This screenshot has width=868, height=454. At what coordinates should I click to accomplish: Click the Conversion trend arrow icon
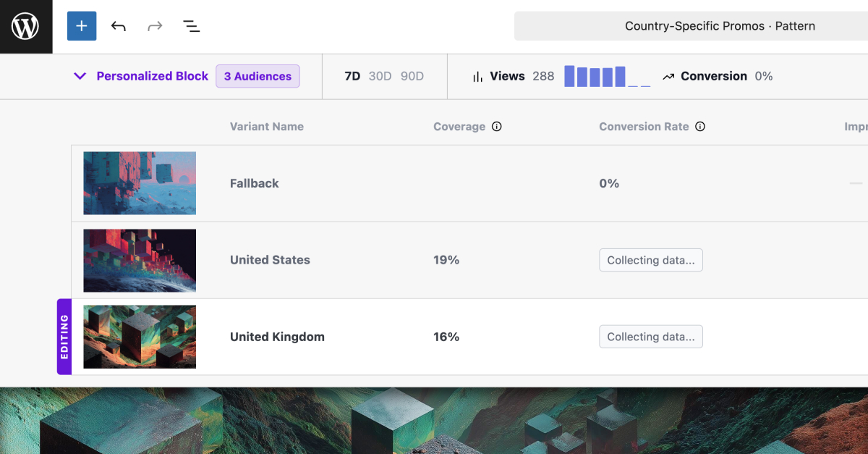[x=668, y=76]
